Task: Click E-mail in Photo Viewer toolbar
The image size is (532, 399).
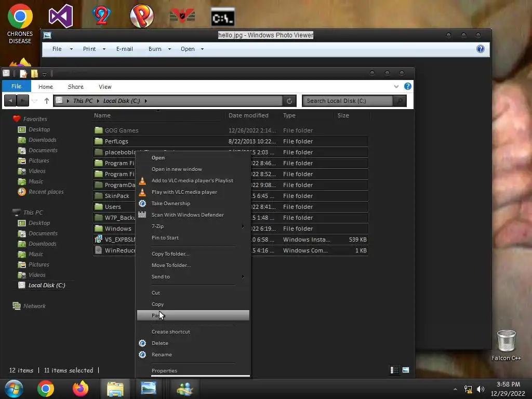Action: click(125, 49)
